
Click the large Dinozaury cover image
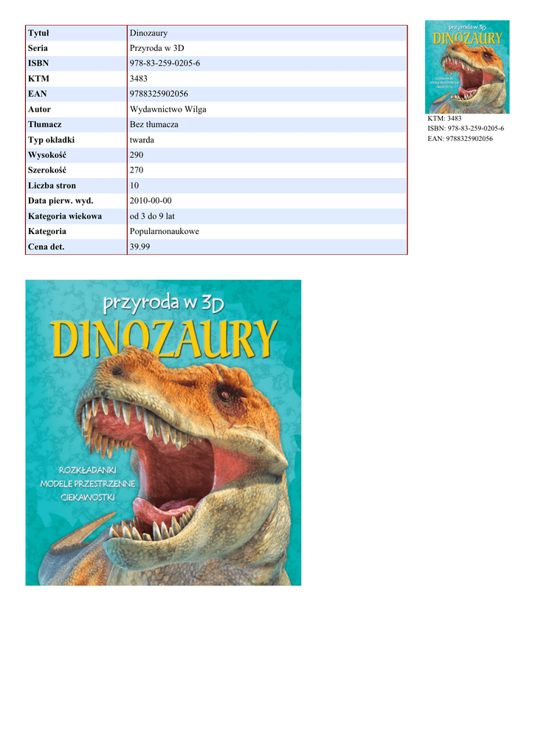163,432
